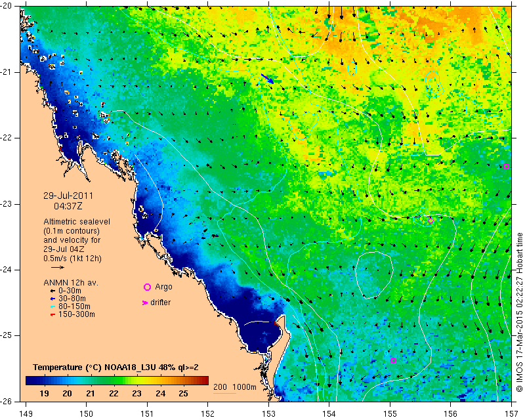Click the magenta Argo circle legend symbol

click(147, 287)
